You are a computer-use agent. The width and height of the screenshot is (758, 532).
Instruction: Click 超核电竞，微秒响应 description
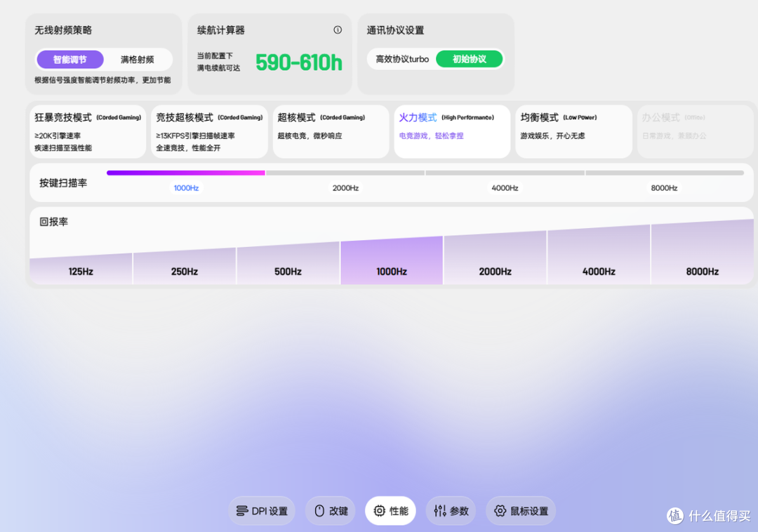tap(310, 135)
